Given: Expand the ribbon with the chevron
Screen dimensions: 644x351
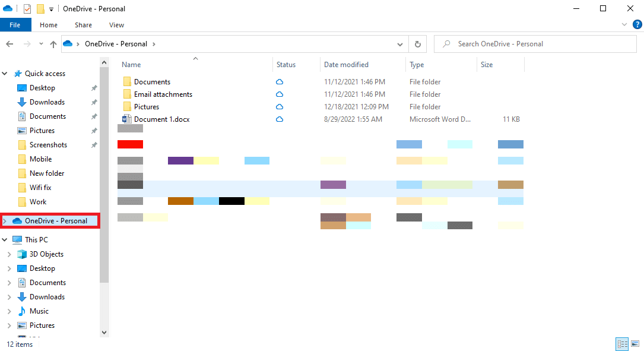Looking at the screenshot, I should [624, 25].
